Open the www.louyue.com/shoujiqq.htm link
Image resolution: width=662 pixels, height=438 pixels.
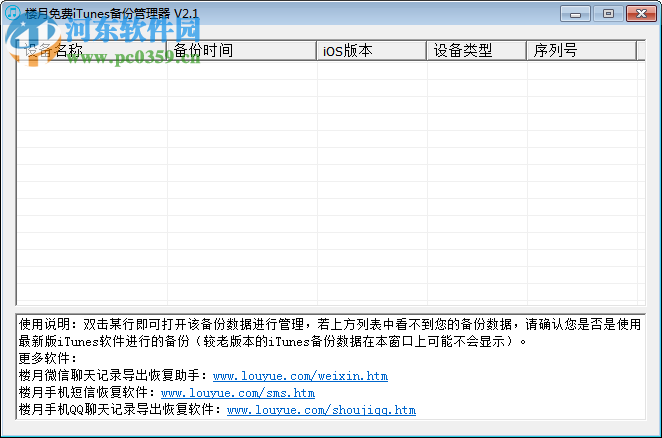tap(321, 410)
